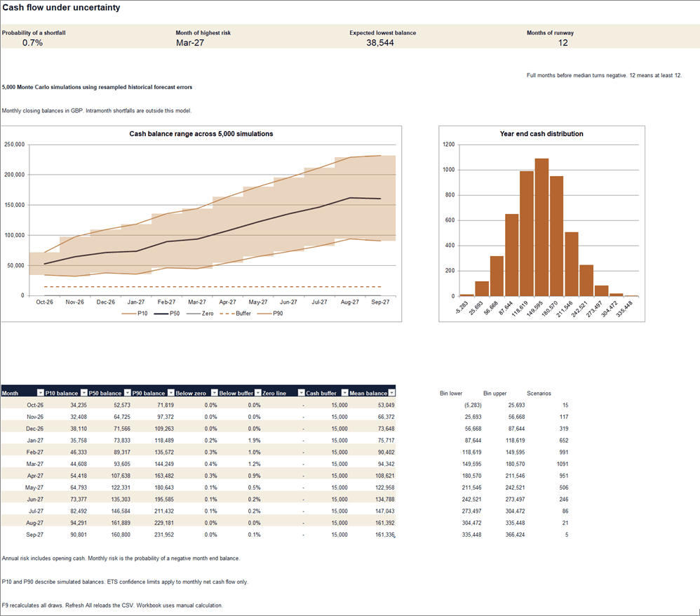
Task: Open the Below buffer filter dropdown
Action: coord(257,393)
